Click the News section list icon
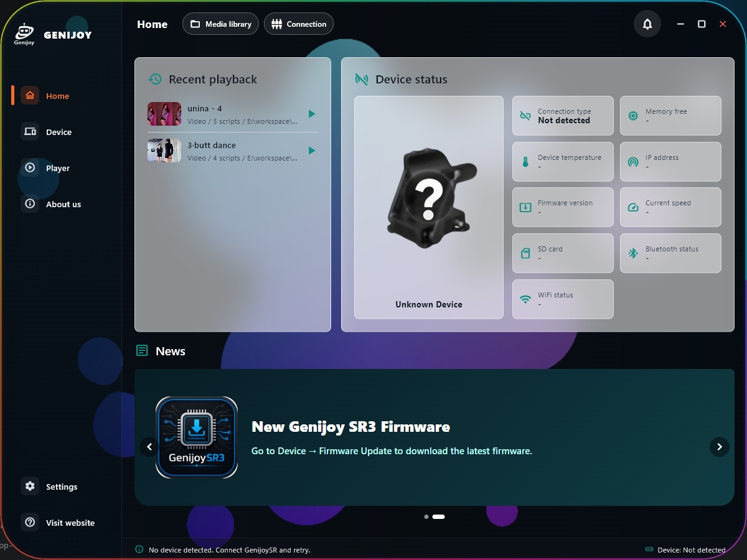The height and width of the screenshot is (560, 747). 142,351
